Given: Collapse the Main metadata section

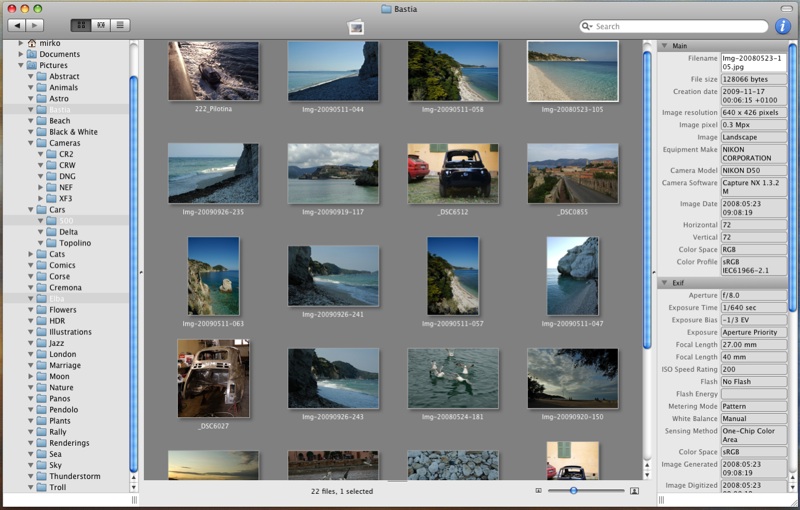Looking at the screenshot, I should pos(664,46).
